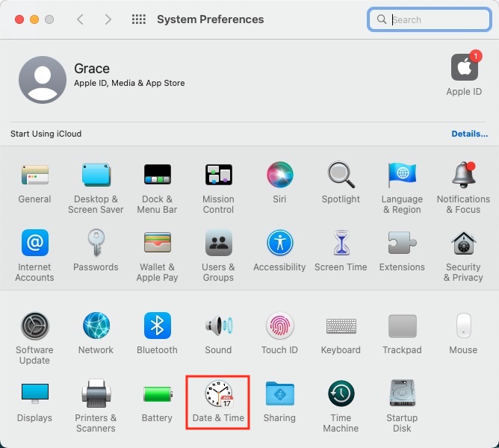Open Notifications & Focus bell icon

click(x=463, y=176)
